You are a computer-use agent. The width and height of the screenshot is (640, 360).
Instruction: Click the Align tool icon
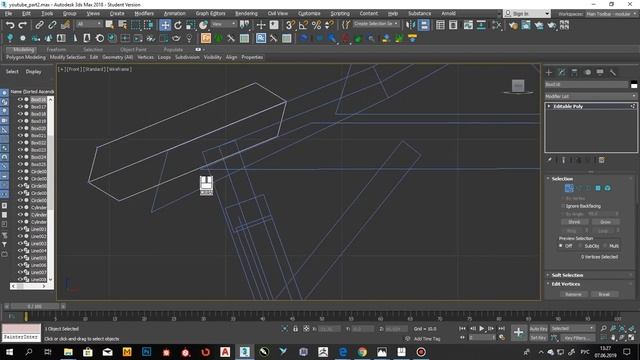point(424,25)
